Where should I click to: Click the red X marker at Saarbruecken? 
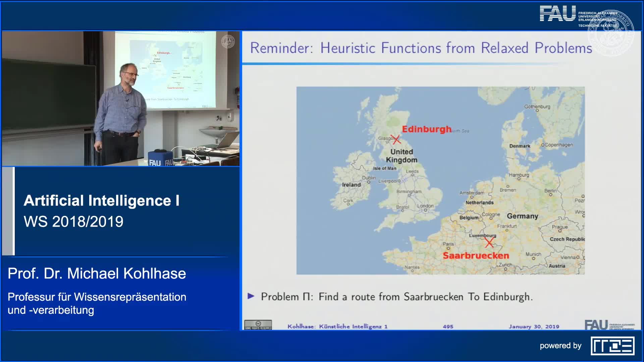pos(489,242)
